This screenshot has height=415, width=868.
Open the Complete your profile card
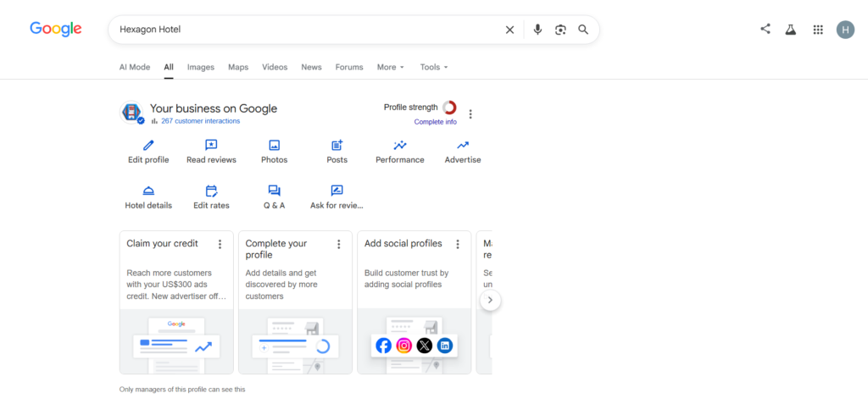(x=295, y=302)
